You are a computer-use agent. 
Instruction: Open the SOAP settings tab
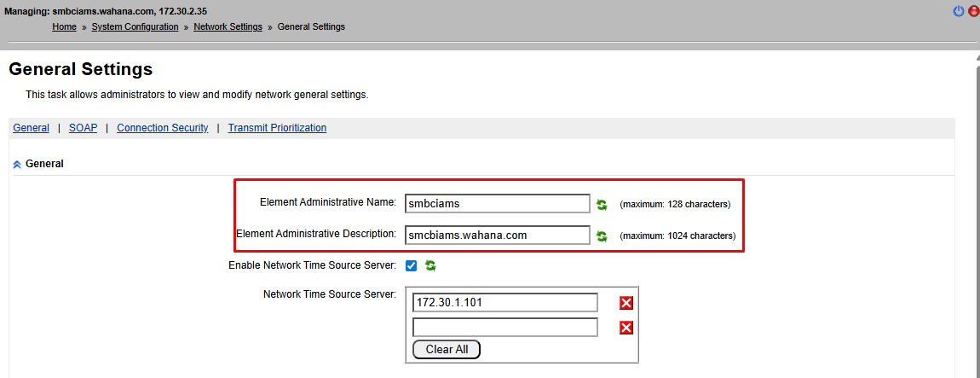[x=83, y=128]
